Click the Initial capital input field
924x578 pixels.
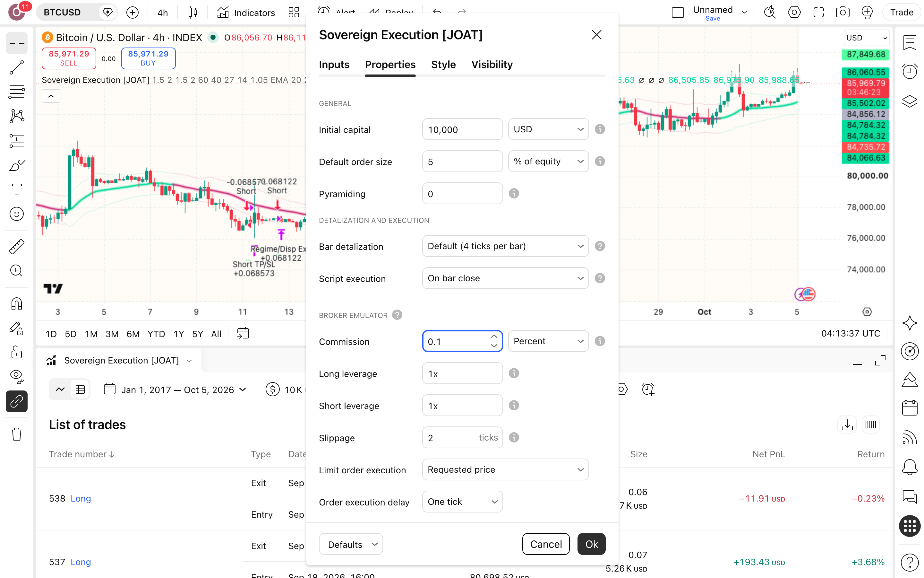click(462, 129)
